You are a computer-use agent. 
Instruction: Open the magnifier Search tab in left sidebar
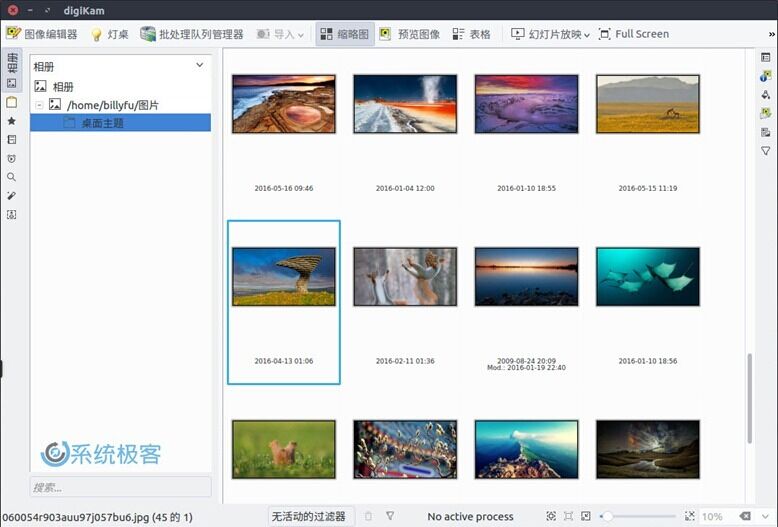coord(12,177)
